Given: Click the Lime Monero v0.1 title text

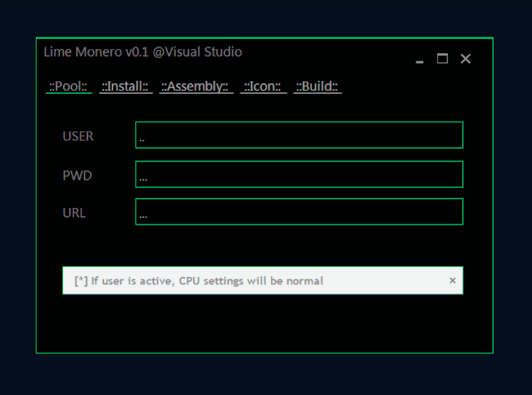Looking at the screenshot, I should pos(143,52).
